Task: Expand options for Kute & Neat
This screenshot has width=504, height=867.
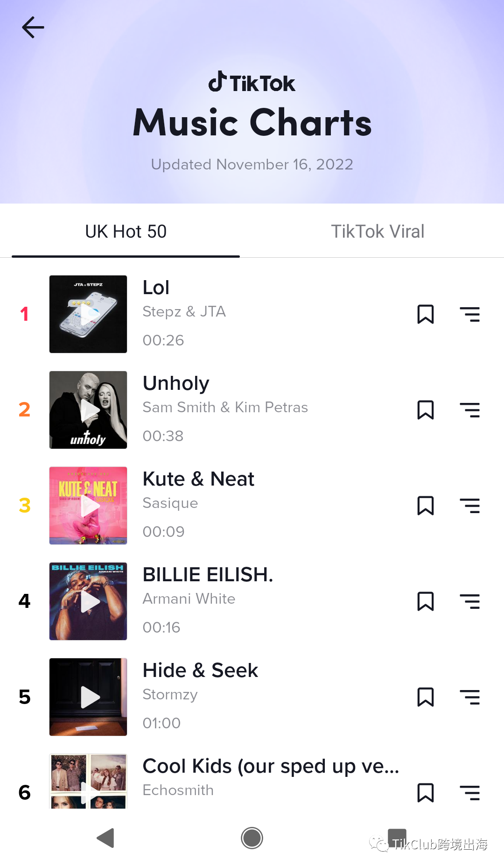Action: (469, 506)
